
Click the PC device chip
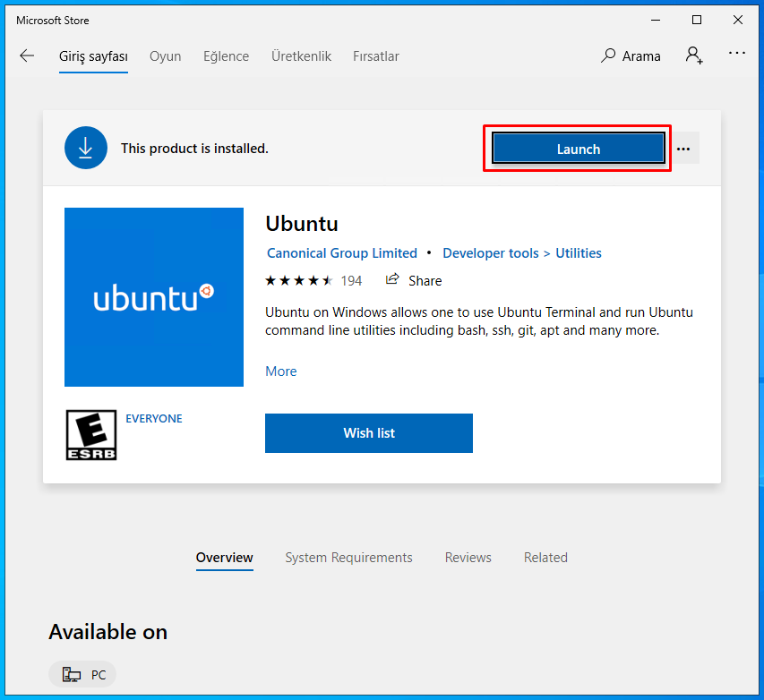tap(82, 674)
